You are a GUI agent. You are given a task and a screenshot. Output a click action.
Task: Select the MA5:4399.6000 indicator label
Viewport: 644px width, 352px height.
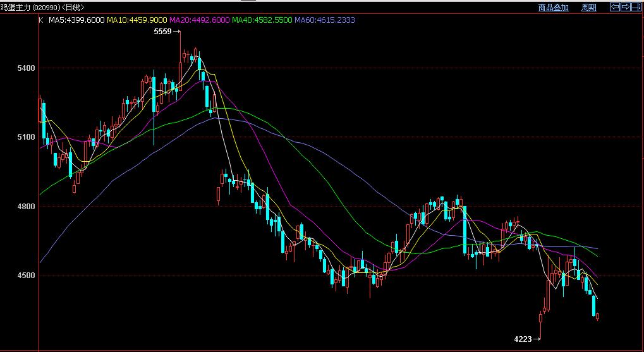point(76,20)
